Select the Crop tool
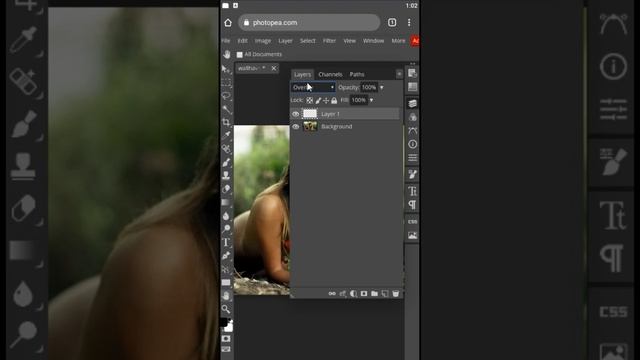 point(226,122)
